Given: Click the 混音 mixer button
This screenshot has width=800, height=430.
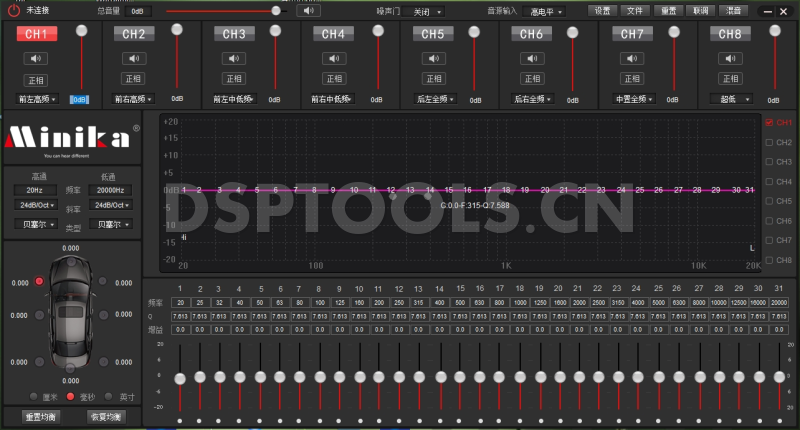Looking at the screenshot, I should point(733,11).
